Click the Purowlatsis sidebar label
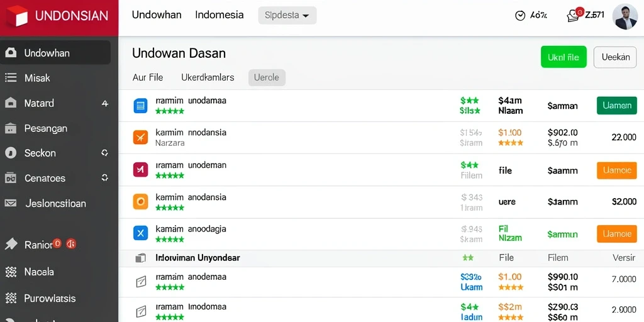 click(x=50, y=298)
